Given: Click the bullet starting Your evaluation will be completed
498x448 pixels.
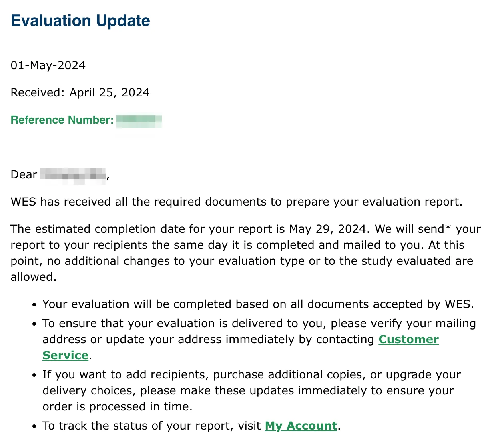Looking at the screenshot, I should [x=258, y=304].
